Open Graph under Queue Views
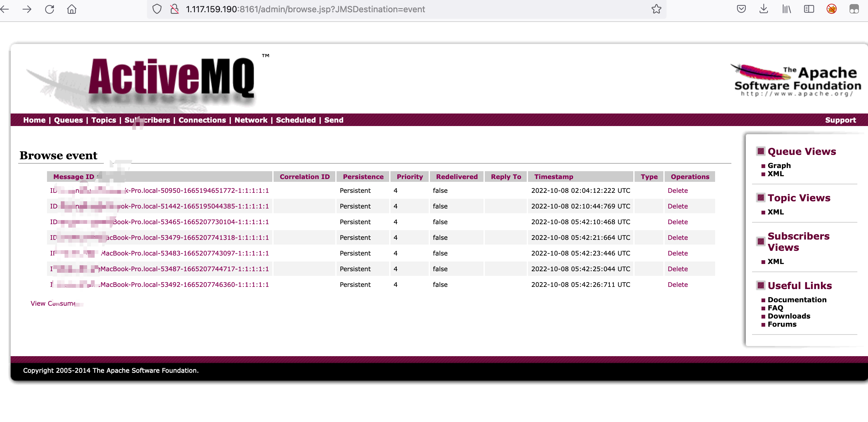Screen dimensions: 868x422 click(x=779, y=166)
